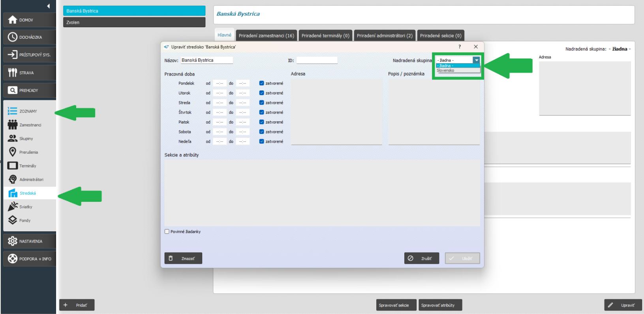
Task: Collapse the left sidebar with arrow
Action: tap(48, 6)
